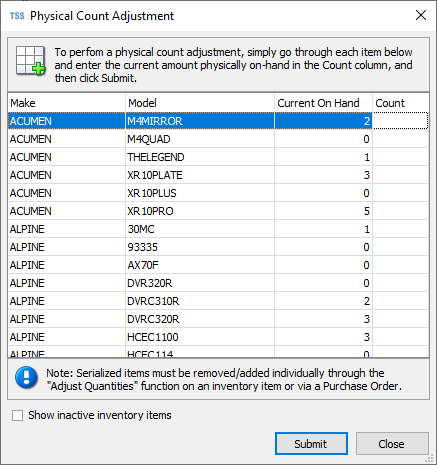Click the Count field for M4MIRROR
437x465 pixels.
click(x=401, y=121)
